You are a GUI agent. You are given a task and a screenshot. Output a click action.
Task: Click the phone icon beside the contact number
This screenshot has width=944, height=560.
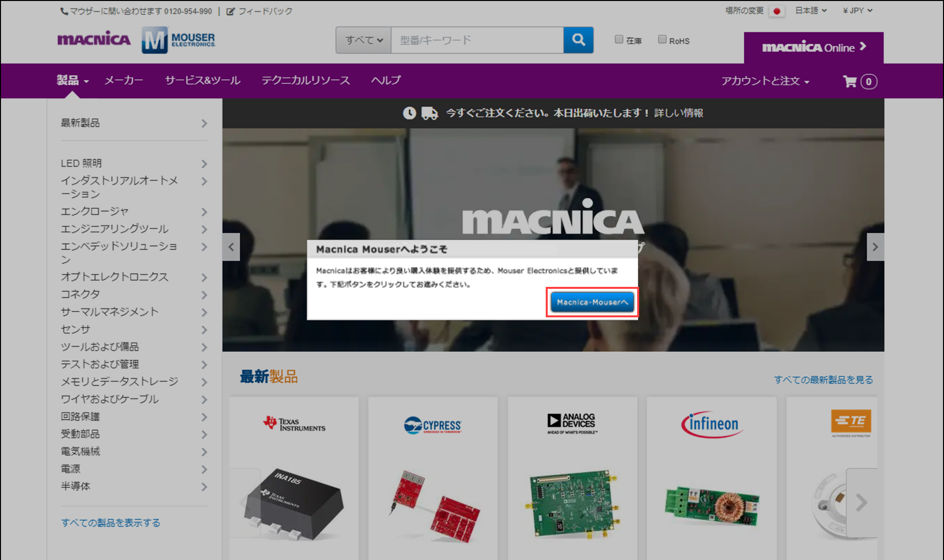tap(64, 11)
